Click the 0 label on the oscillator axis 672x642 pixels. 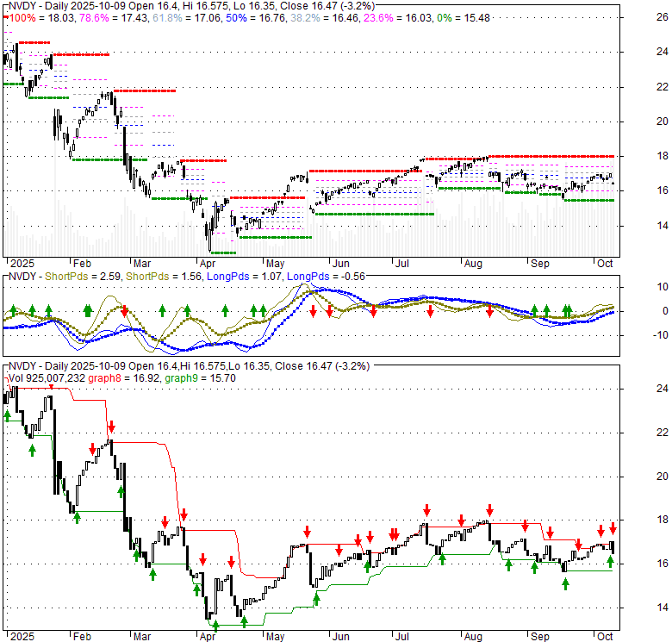[x=665, y=311]
